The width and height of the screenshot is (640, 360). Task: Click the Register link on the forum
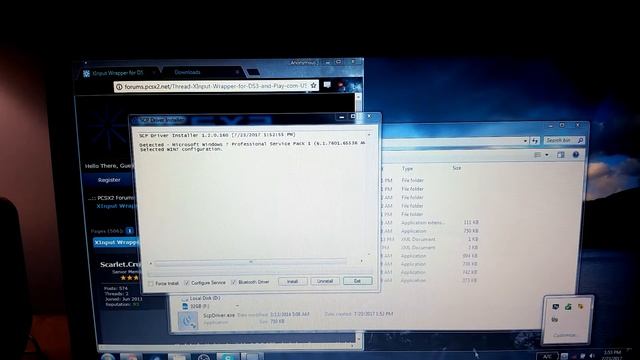pyautogui.click(x=109, y=180)
